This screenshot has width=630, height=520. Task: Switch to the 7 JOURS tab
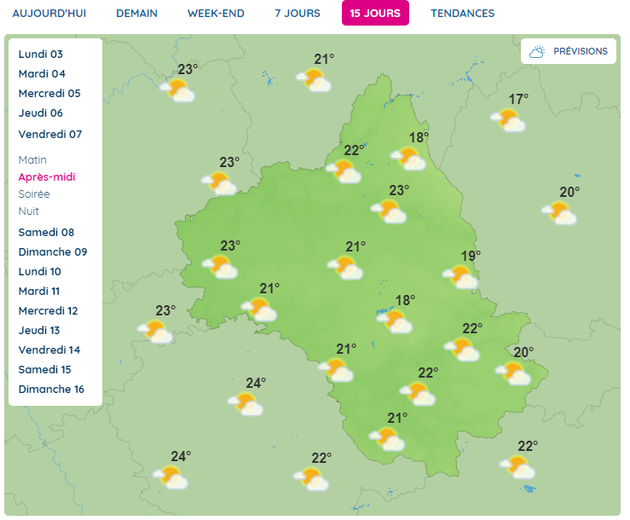pos(297,13)
